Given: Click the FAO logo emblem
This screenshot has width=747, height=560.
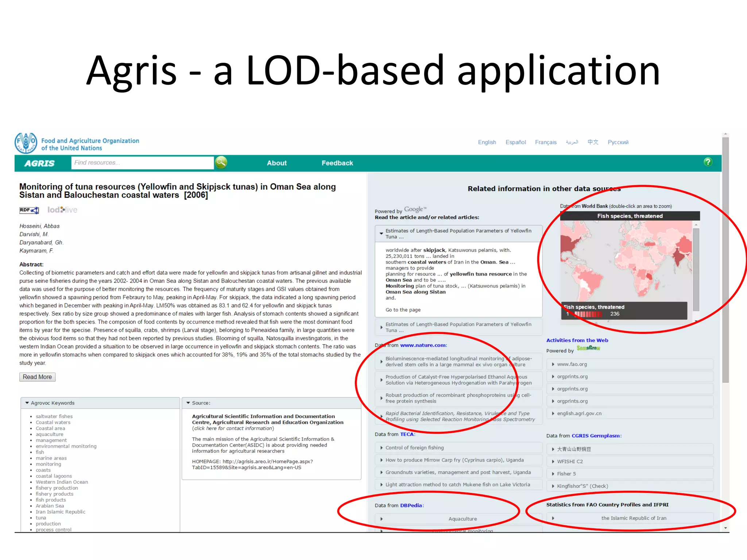Looking at the screenshot, I should pyautogui.click(x=26, y=143).
